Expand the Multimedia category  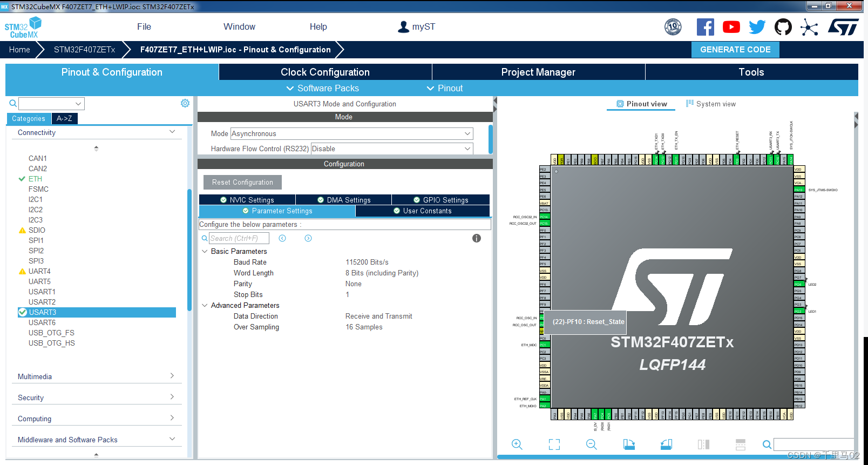(172, 375)
